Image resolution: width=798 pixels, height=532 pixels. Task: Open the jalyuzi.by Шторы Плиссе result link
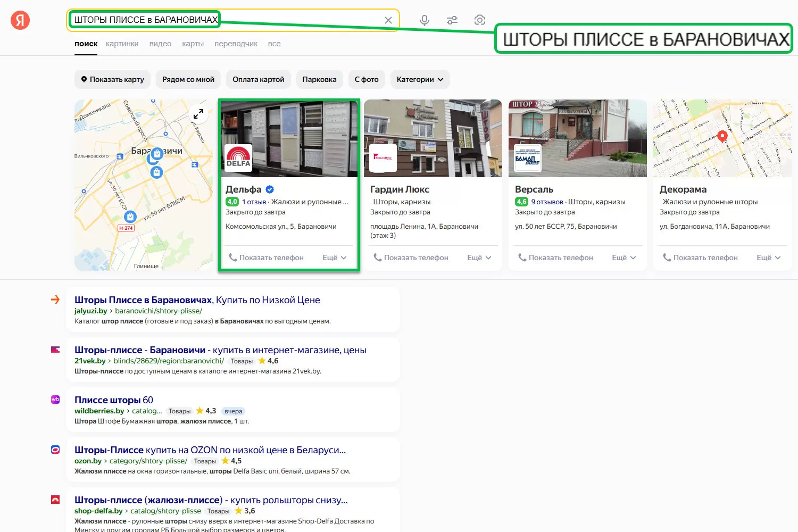click(x=197, y=300)
